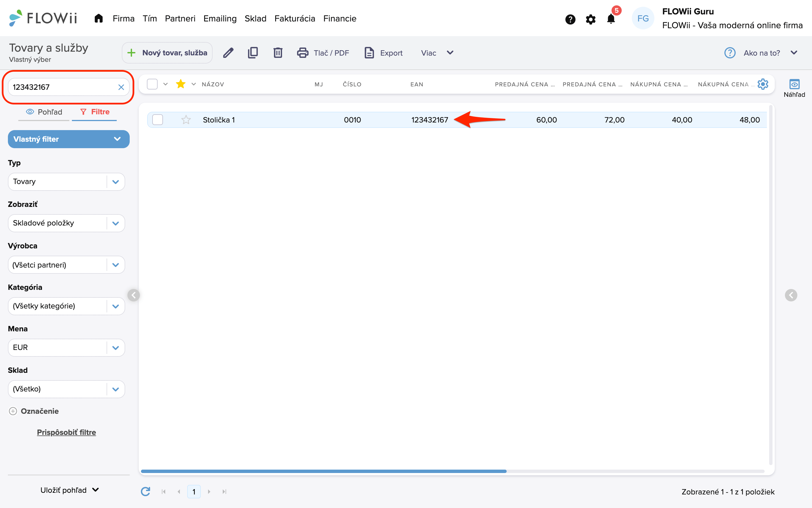Click the refresh list icon
The image size is (812, 508).
[145, 492]
